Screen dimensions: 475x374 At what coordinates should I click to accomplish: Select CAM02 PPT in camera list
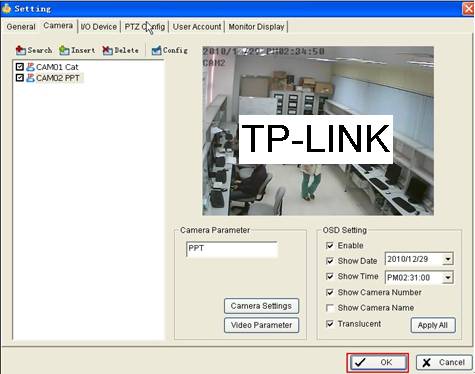tap(58, 78)
